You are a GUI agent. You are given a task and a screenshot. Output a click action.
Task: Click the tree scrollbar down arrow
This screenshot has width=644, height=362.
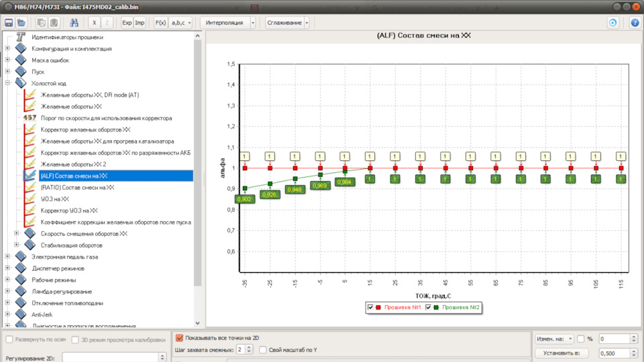click(x=197, y=323)
